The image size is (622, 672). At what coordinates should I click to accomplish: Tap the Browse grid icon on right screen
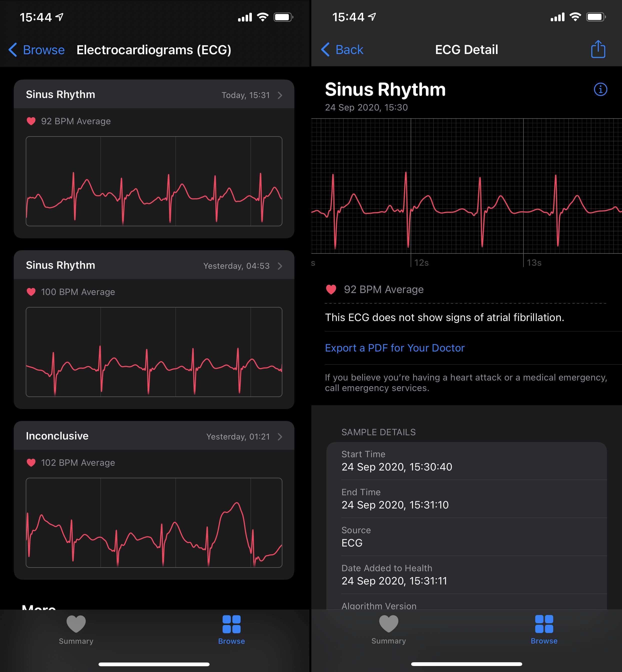pyautogui.click(x=544, y=624)
